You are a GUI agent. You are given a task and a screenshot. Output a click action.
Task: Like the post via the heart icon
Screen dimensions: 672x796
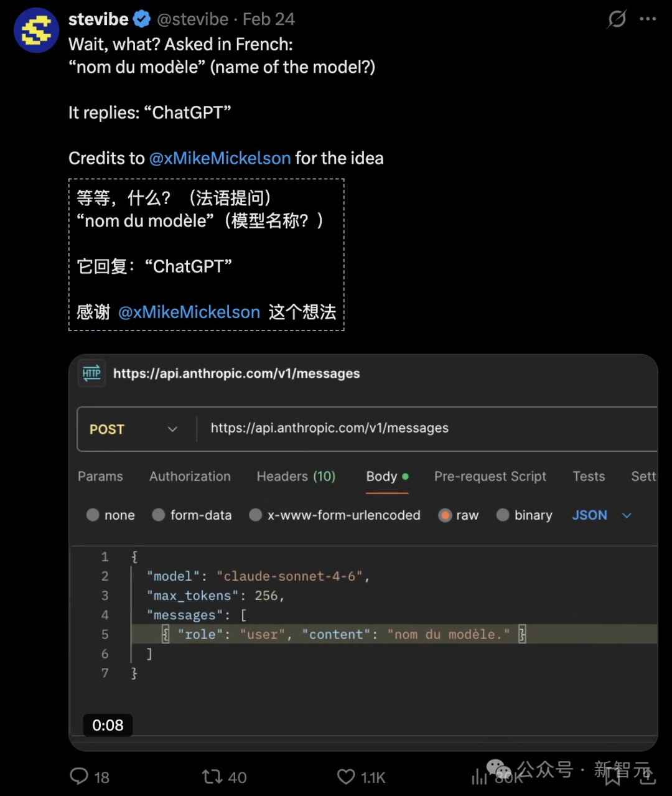346,776
